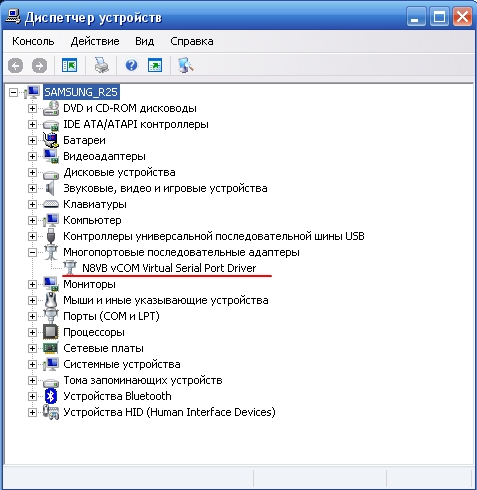
Task: Click the Bluetooth devices icon
Action: [x=51, y=396]
